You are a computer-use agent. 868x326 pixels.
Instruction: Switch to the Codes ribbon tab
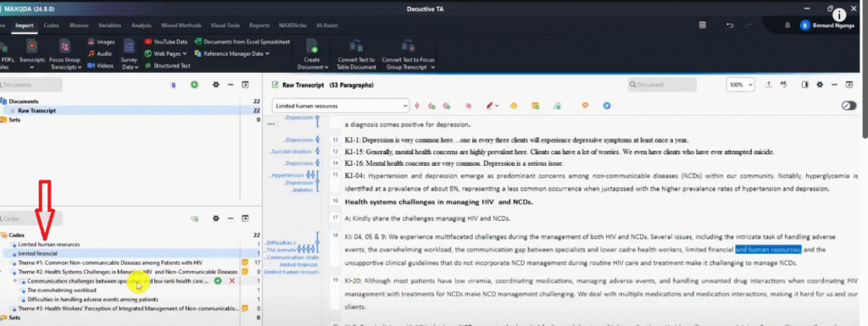click(x=52, y=25)
